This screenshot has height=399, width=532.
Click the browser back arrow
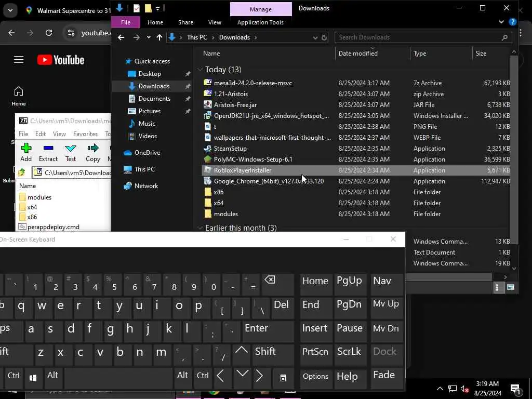pyautogui.click(x=11, y=33)
